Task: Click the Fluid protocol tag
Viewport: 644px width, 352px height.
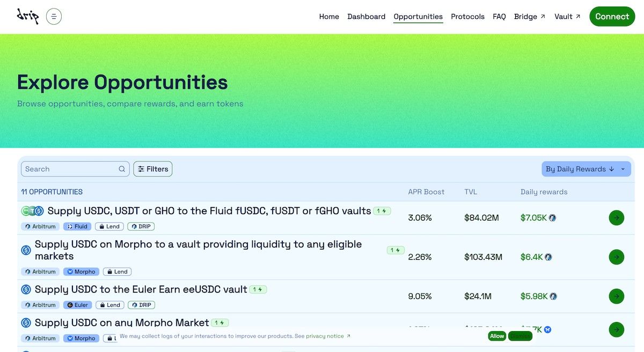Action: coord(77,226)
